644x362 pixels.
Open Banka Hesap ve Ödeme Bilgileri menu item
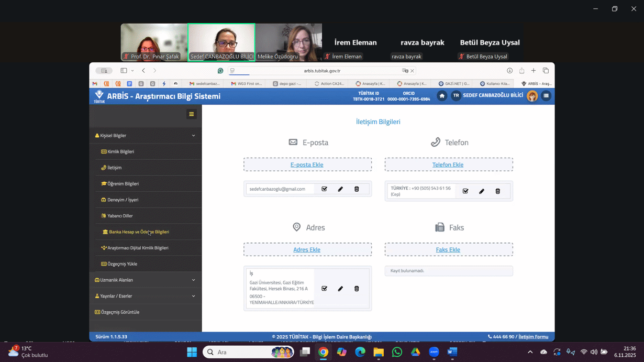(139, 232)
